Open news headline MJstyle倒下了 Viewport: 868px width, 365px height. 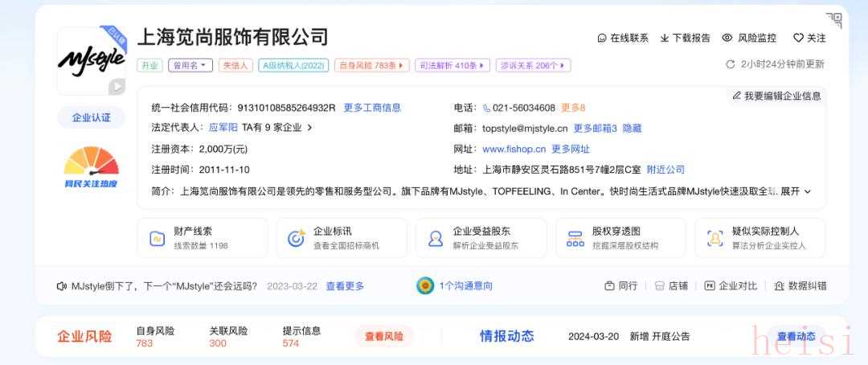[165, 286]
